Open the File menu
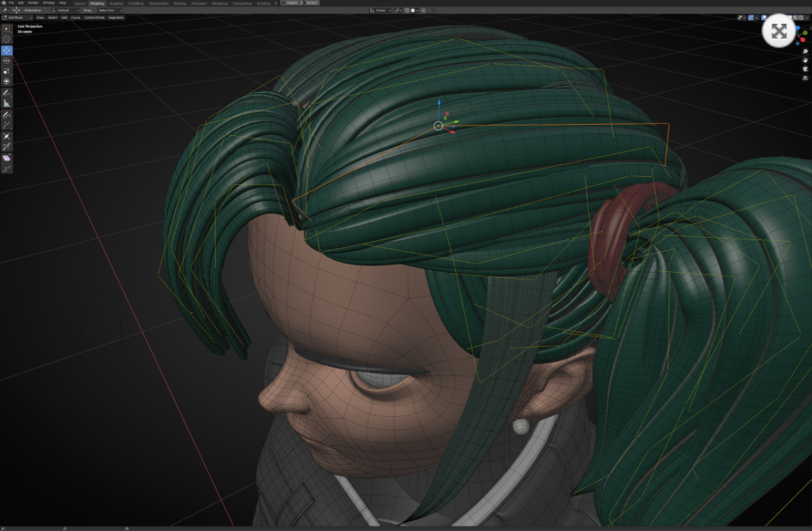 coord(11,2)
